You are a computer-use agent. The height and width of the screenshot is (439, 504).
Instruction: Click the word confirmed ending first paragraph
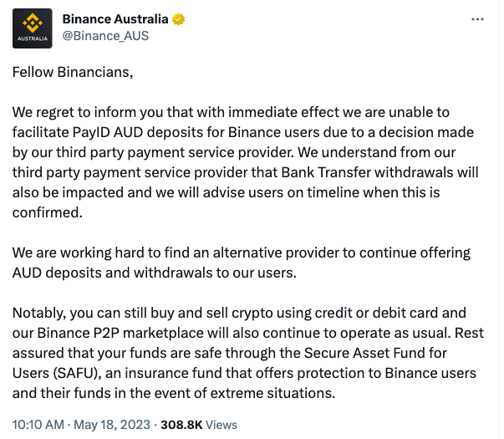pos(48,212)
